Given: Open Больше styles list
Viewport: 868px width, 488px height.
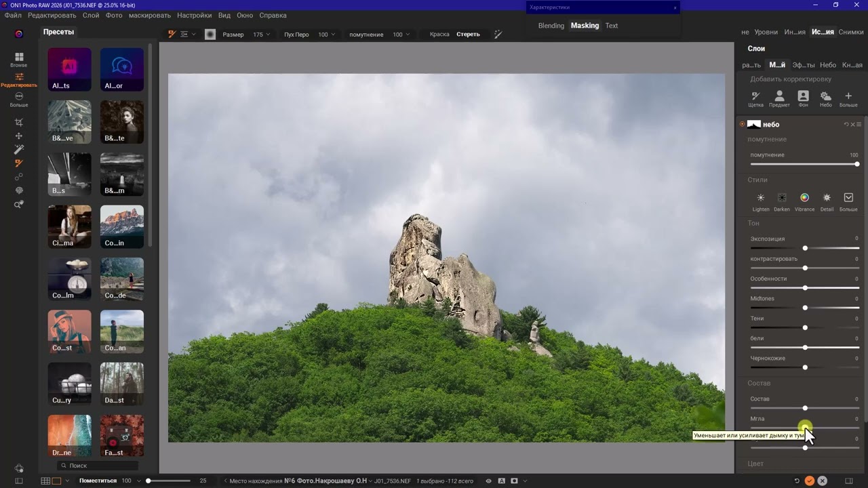Looking at the screenshot, I should pos(848,202).
